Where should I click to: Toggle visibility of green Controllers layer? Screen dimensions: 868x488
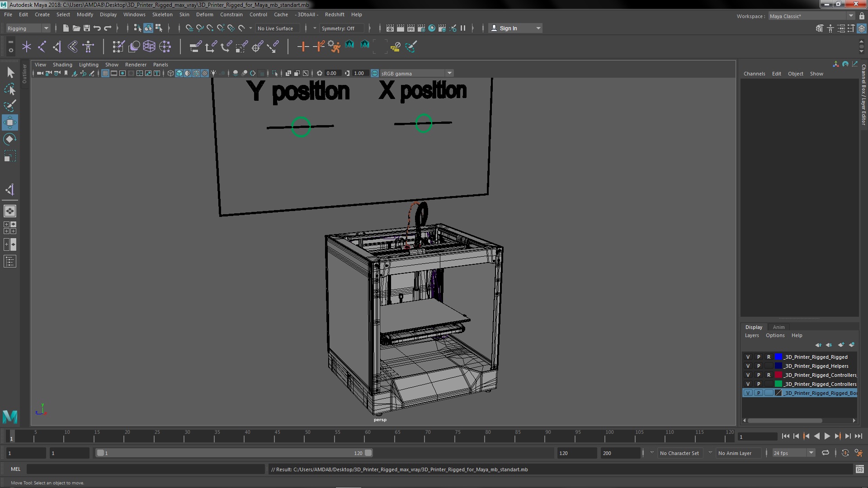(x=748, y=384)
